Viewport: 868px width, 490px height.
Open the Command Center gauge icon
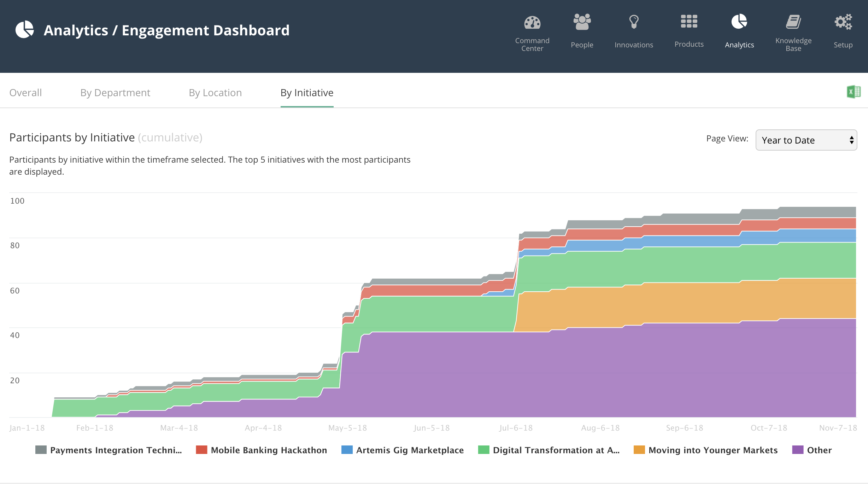[532, 23]
